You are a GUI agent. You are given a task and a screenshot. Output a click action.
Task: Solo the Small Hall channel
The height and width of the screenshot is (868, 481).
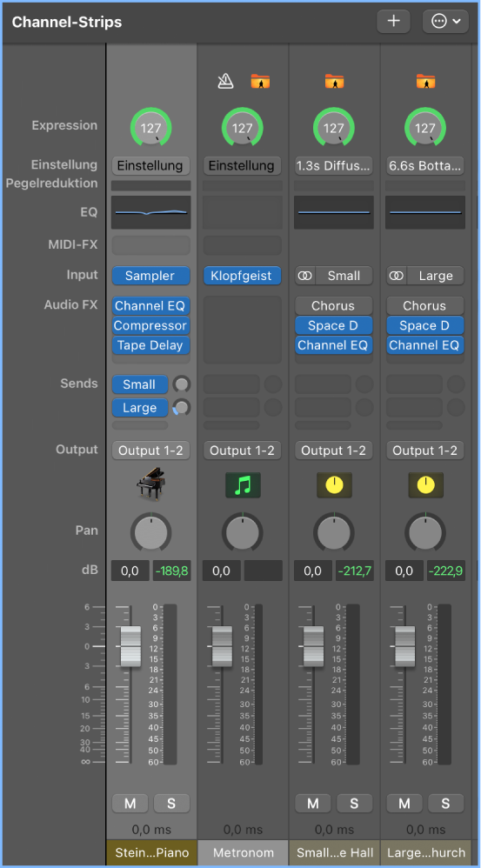point(354,804)
